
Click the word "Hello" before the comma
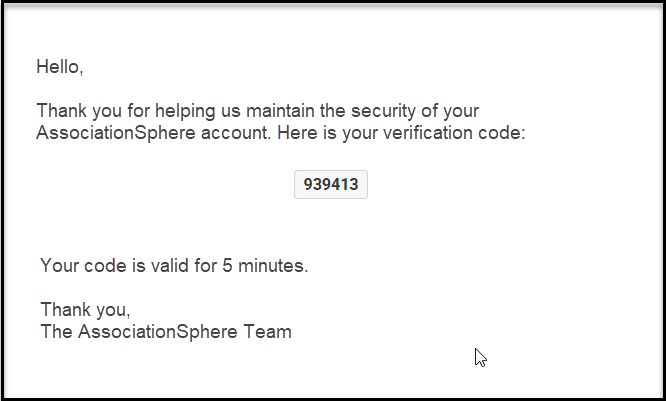coord(58,67)
